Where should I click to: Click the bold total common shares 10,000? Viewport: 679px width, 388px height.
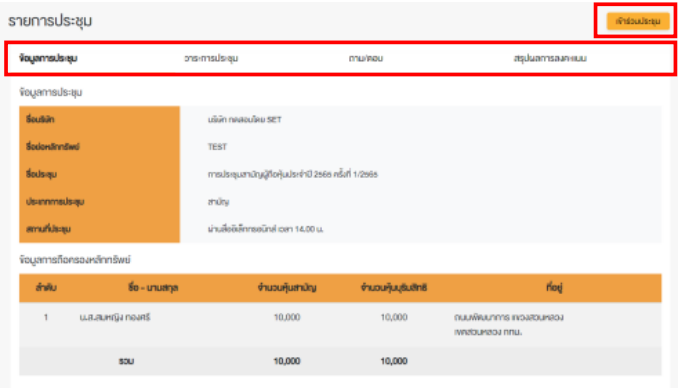287,361
